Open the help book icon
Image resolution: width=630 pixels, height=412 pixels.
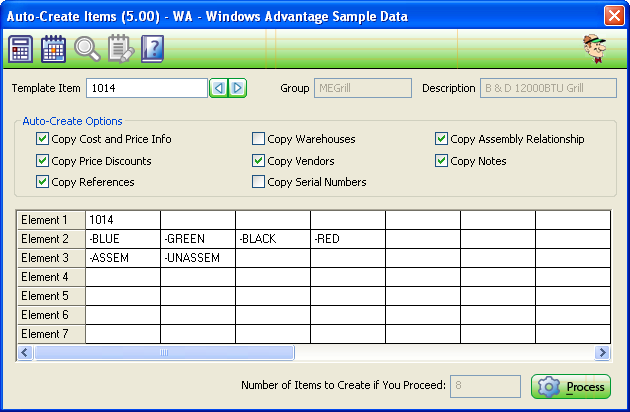(151, 48)
